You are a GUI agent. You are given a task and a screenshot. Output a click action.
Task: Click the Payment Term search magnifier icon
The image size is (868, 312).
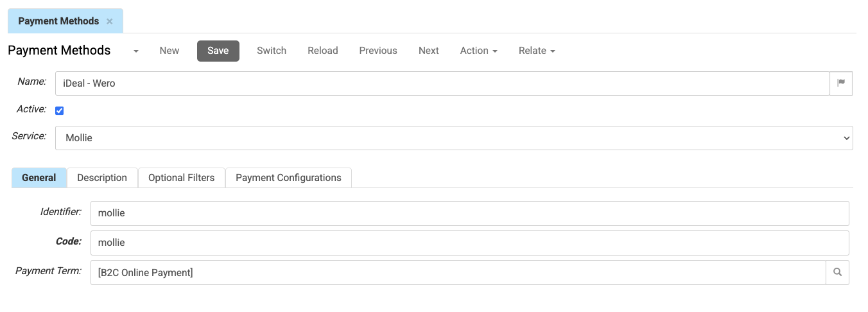point(837,272)
